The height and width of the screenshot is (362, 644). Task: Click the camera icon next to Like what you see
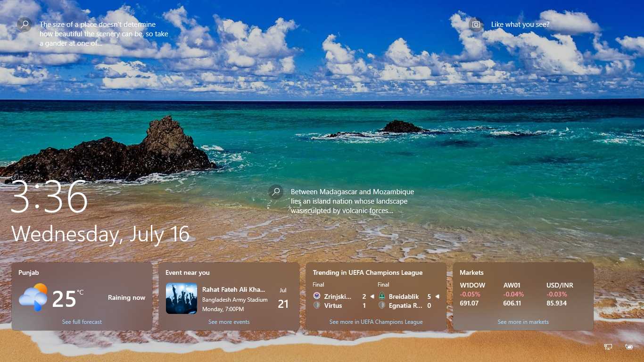click(476, 25)
